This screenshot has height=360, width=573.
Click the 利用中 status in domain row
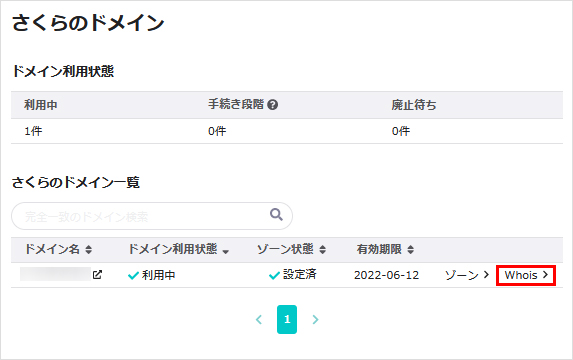coord(151,275)
